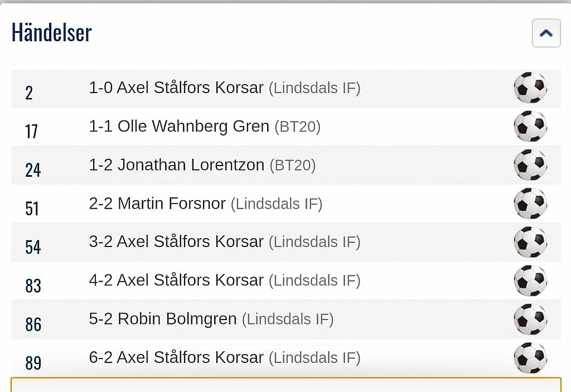Click minute 51 marker
This screenshot has height=392, width=571.
click(32, 209)
